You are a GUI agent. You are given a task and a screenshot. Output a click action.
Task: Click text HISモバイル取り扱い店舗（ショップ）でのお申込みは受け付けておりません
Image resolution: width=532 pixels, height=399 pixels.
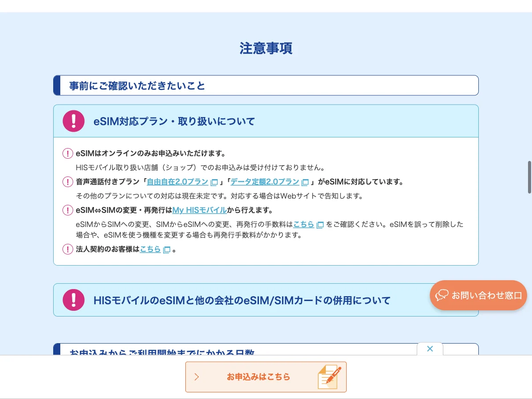pos(201,168)
